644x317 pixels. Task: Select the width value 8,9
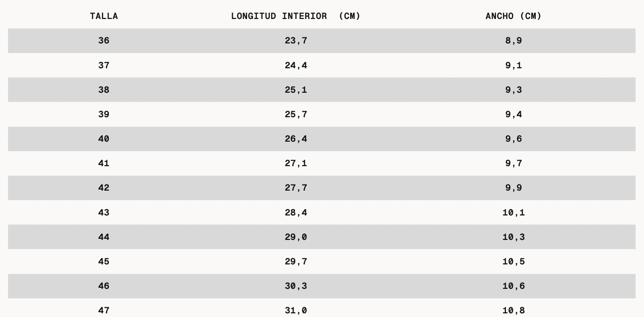[x=513, y=41]
